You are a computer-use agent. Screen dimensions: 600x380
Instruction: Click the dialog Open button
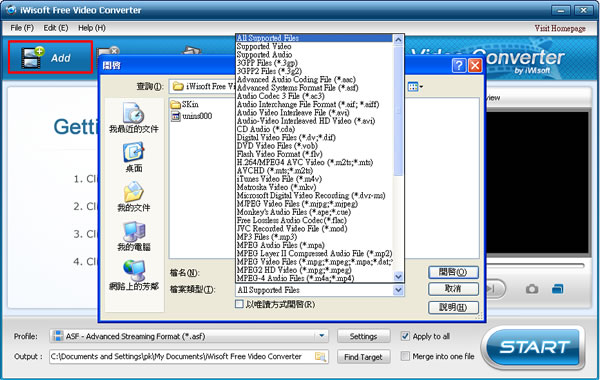pyautogui.click(x=453, y=272)
